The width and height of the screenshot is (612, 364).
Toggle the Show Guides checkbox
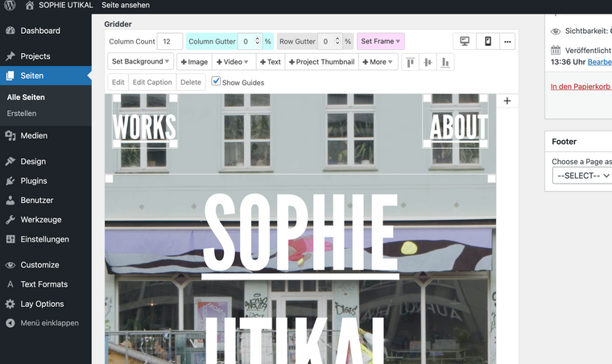216,81
